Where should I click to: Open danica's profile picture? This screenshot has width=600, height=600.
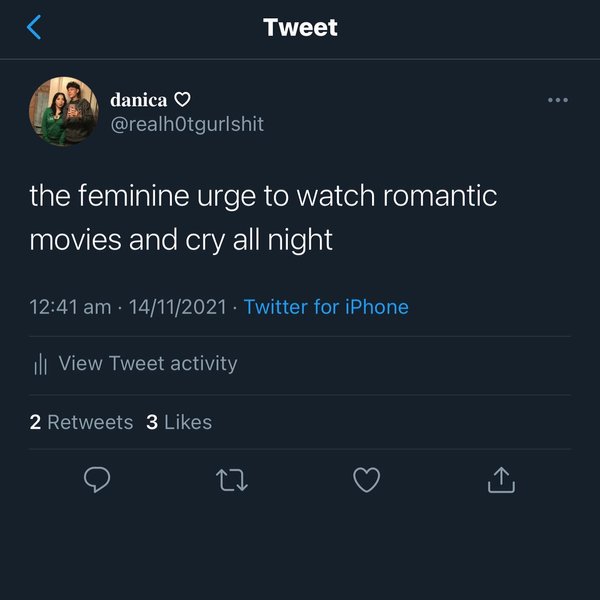tap(64, 110)
